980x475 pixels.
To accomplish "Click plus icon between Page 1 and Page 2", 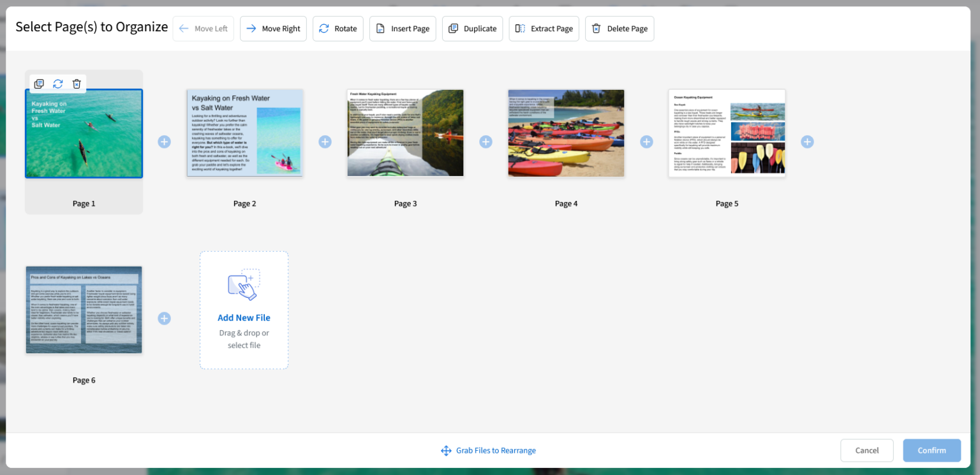I will (x=165, y=142).
